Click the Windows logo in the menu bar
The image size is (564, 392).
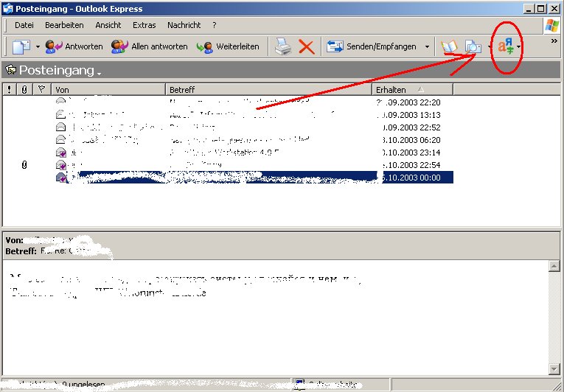[x=551, y=26]
